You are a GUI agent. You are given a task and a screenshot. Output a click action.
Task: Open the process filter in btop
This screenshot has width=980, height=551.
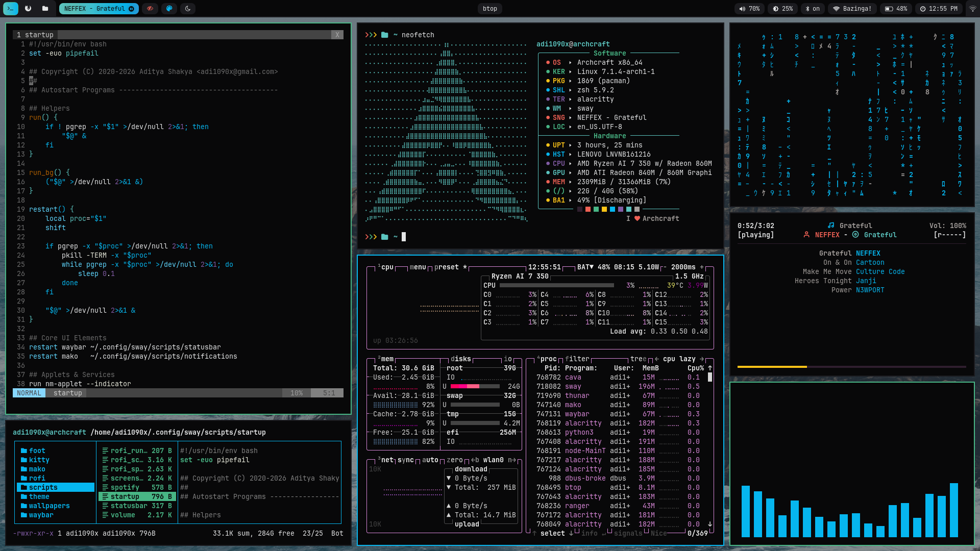tap(577, 359)
